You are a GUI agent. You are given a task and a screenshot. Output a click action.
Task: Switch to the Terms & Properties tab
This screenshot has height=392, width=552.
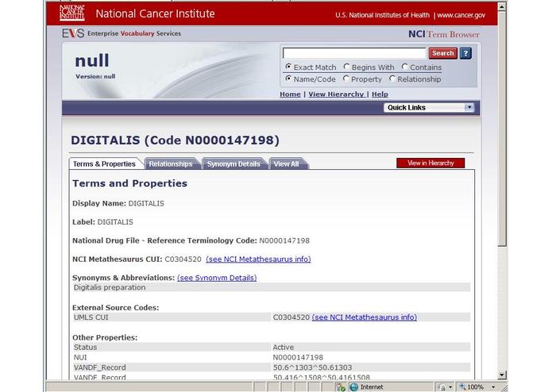[x=104, y=163]
